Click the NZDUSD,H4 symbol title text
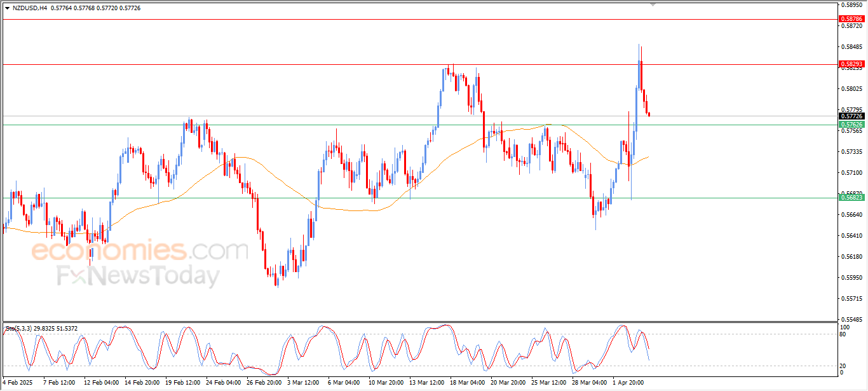This screenshot has width=868, height=391. [x=30, y=8]
